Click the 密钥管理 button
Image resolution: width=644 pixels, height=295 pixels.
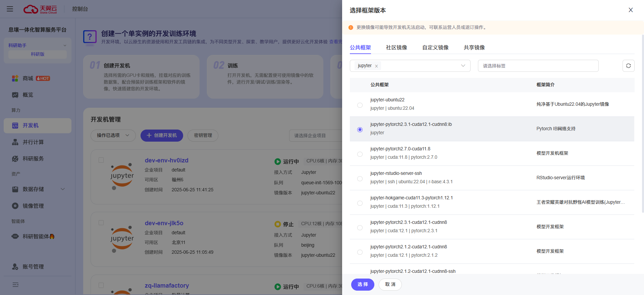tap(203, 135)
